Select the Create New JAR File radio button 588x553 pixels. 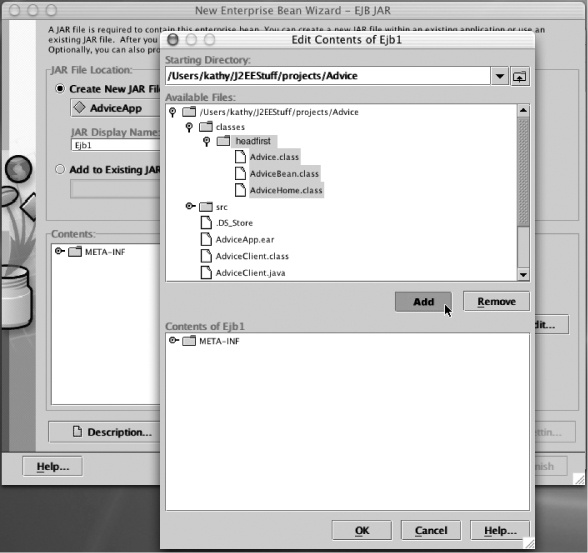click(x=60, y=88)
